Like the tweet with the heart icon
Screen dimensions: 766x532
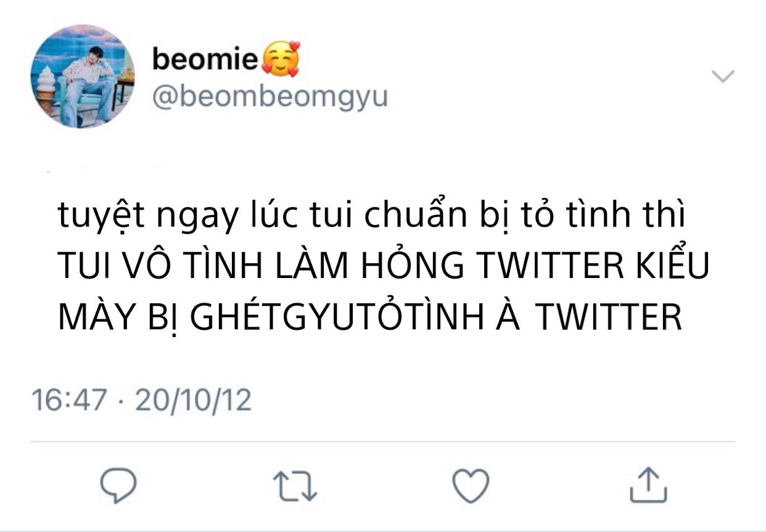[471, 485]
